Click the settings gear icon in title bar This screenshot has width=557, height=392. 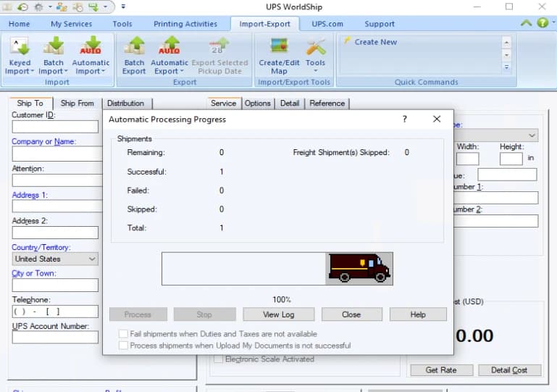[38, 7]
